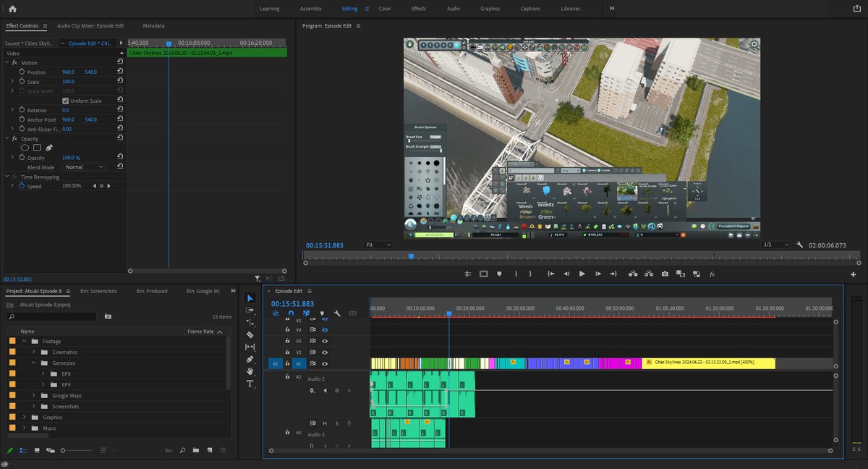Select the Track Select Forward tool
Viewport: 868px width, 469px height.
click(250, 310)
